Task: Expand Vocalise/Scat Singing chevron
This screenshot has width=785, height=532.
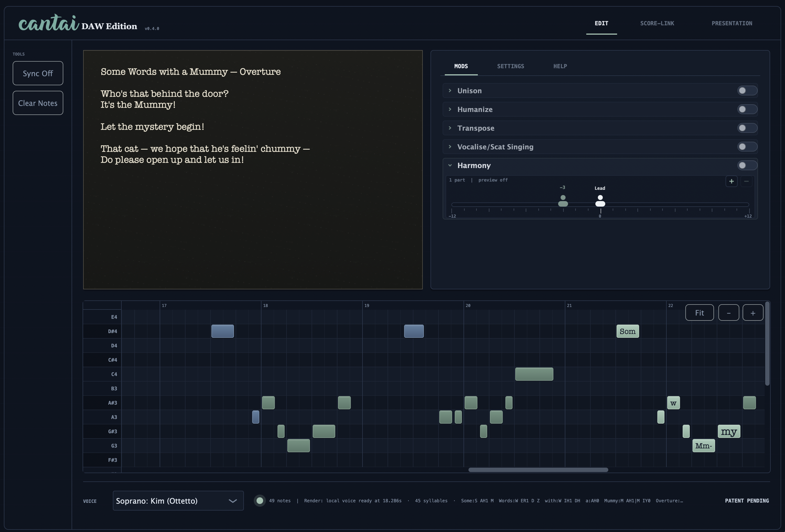Action: tap(450, 147)
